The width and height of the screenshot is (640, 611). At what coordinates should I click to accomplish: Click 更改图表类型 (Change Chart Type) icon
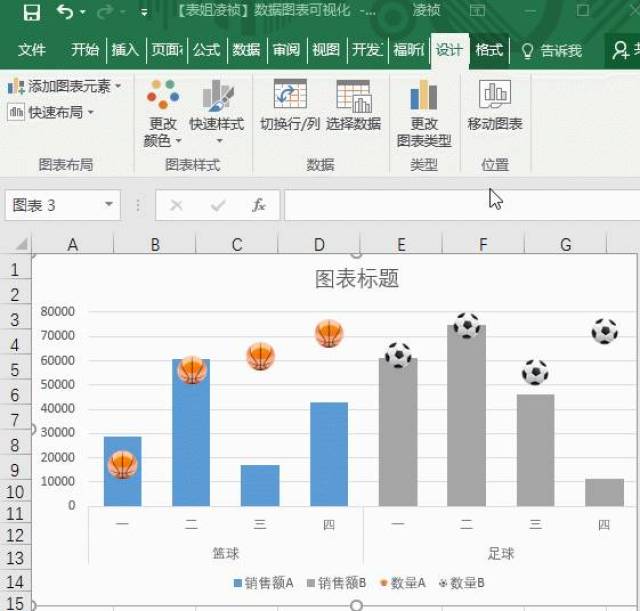click(x=424, y=95)
